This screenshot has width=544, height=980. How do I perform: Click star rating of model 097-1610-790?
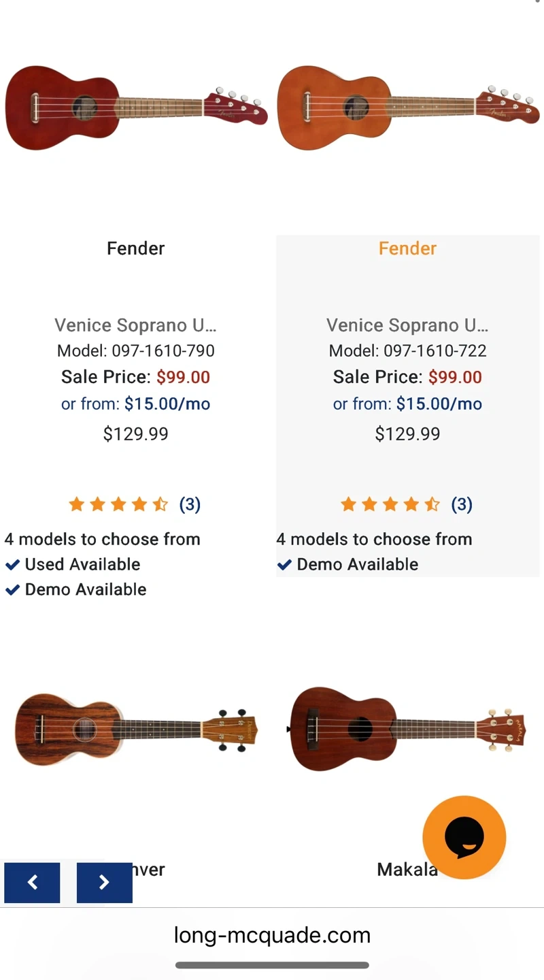[118, 504]
